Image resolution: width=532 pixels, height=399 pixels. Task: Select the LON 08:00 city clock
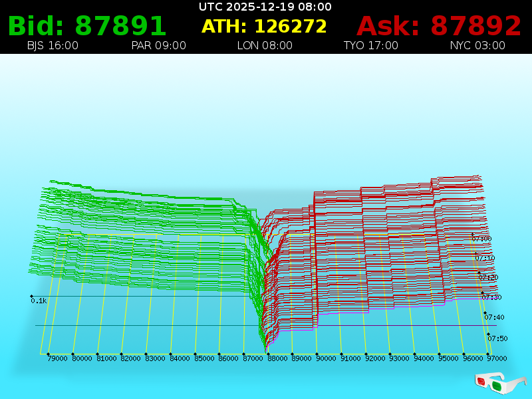coord(265,46)
